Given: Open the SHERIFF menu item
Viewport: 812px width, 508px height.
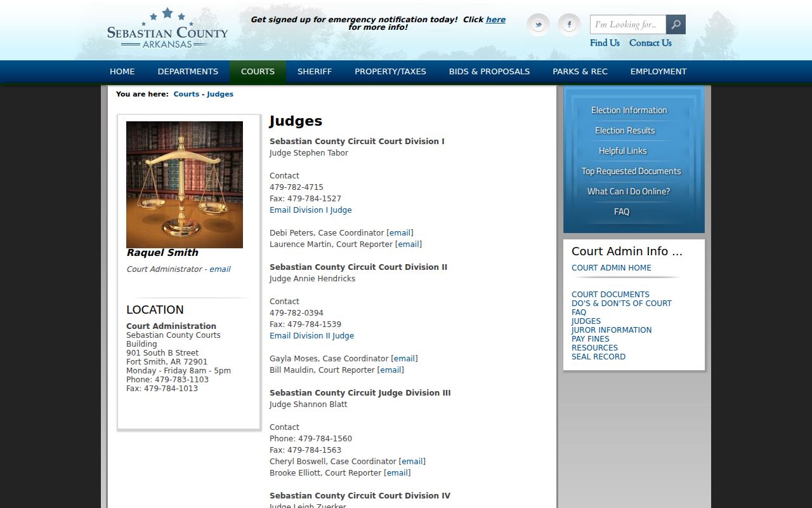Looking at the screenshot, I should 315,72.
